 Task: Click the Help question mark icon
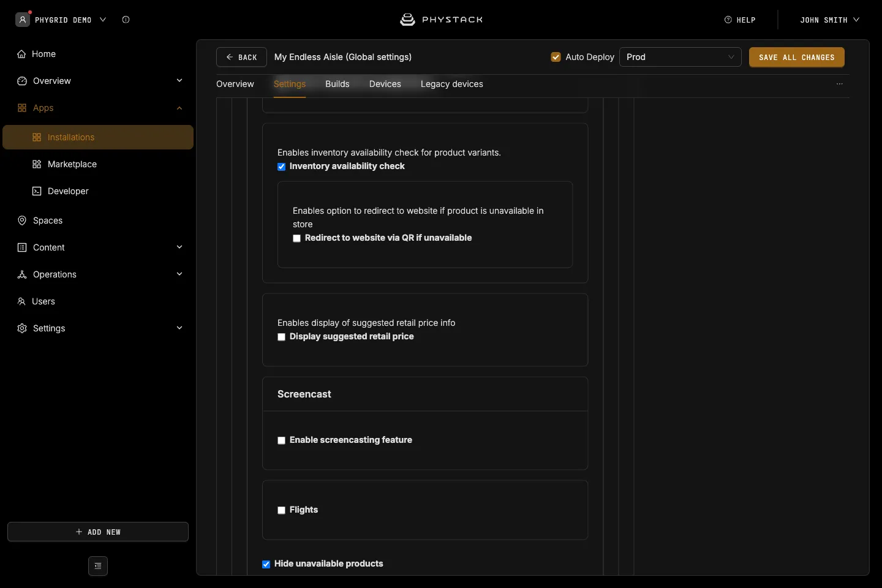click(728, 20)
